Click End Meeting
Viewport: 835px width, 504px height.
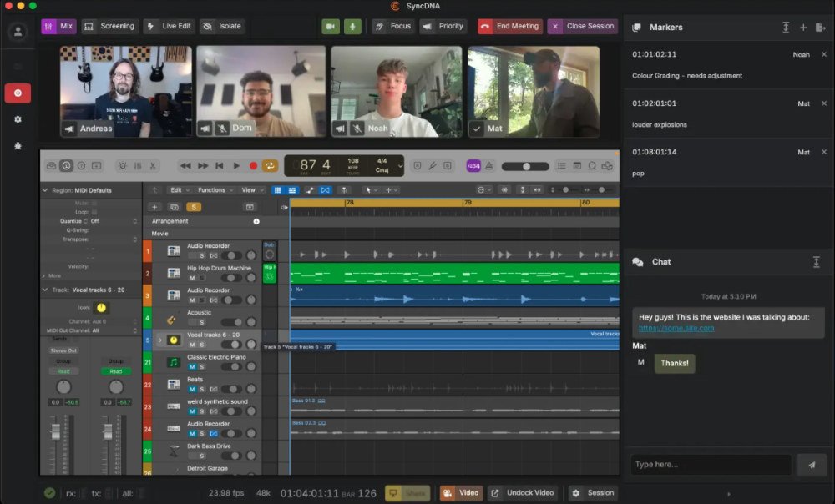click(x=509, y=26)
